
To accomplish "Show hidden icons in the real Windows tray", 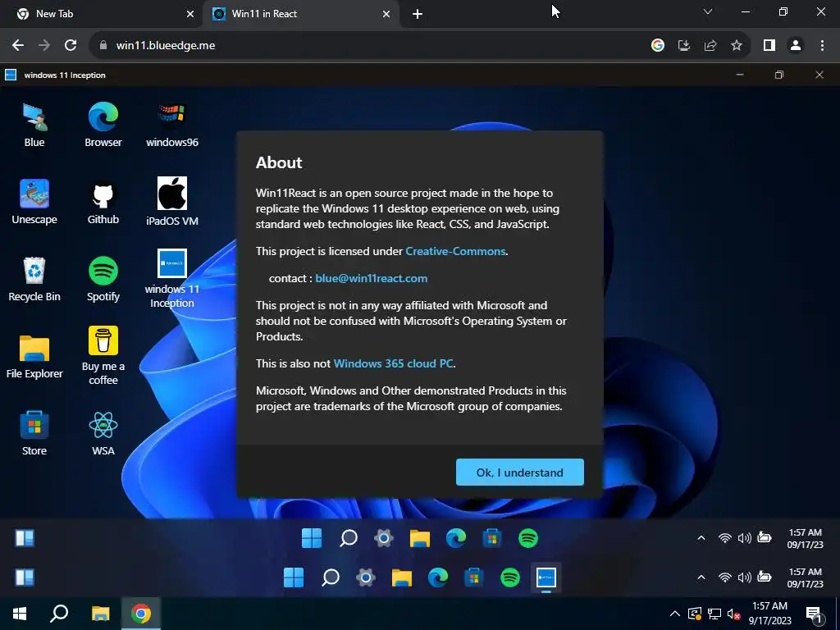I will tap(675, 614).
